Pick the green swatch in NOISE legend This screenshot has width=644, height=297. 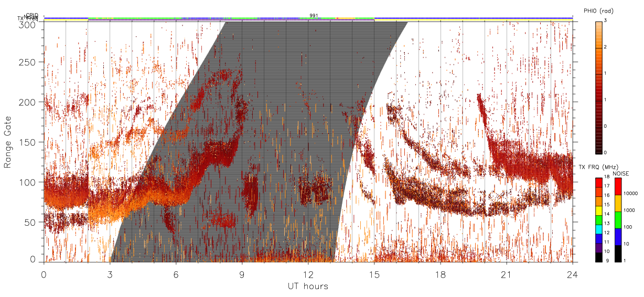point(618,220)
